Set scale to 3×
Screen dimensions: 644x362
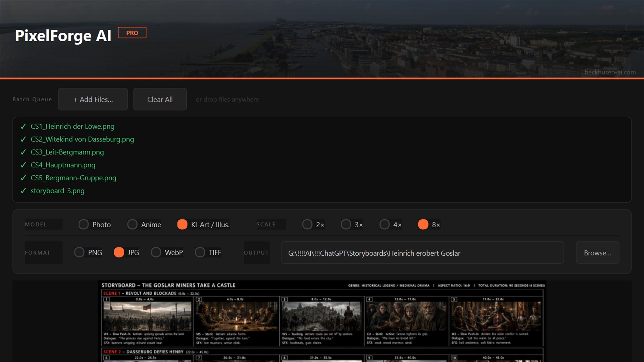(346, 225)
